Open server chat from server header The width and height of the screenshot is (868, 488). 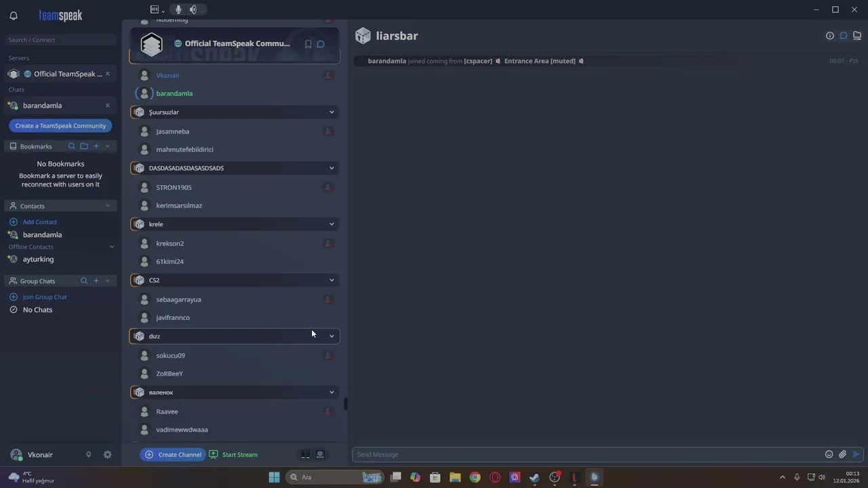pos(321,44)
